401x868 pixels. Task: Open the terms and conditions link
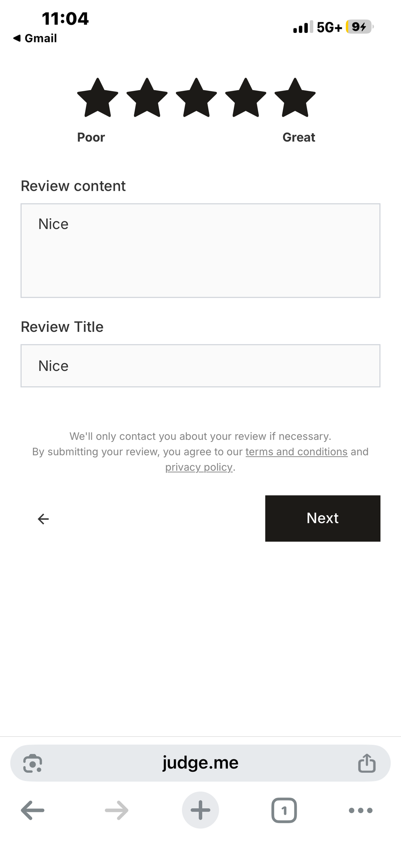tap(296, 452)
